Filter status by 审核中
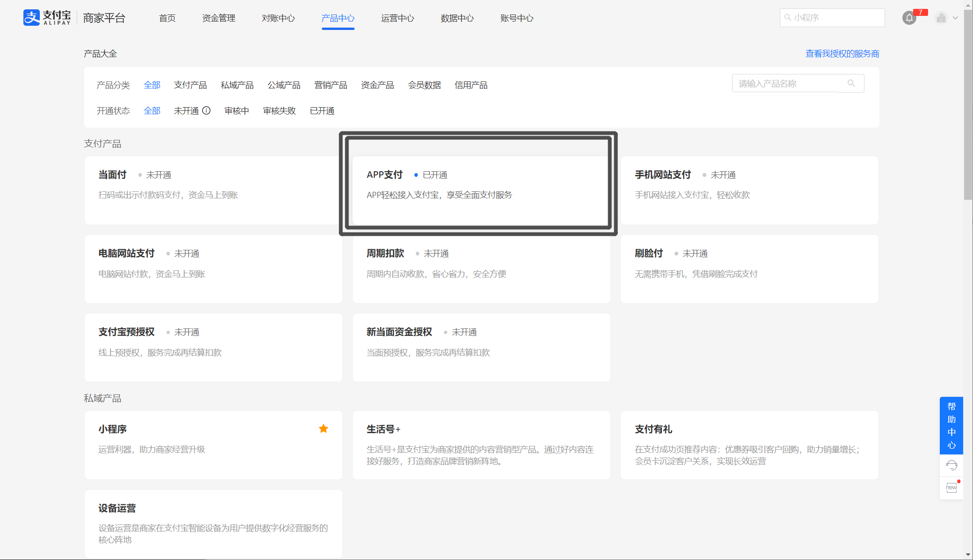 (237, 110)
